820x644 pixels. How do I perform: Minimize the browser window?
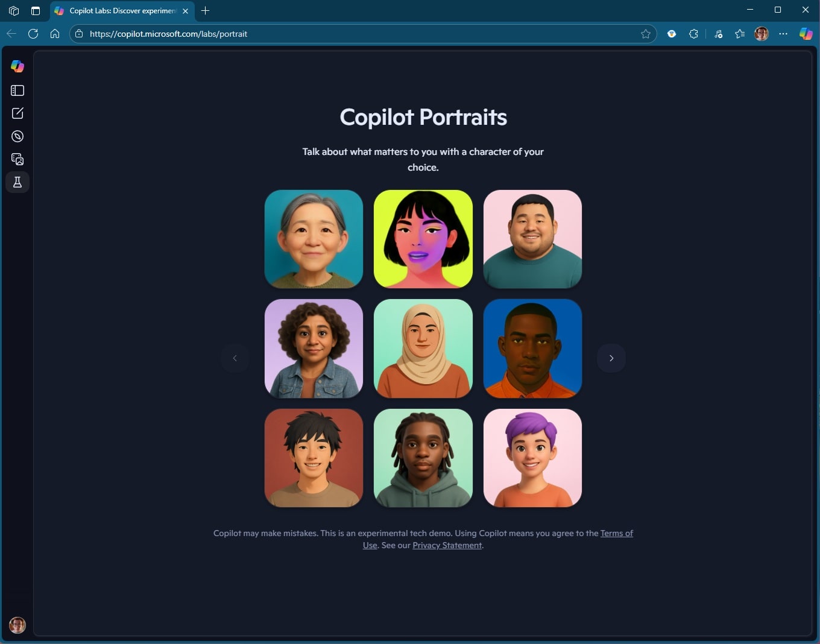point(750,10)
